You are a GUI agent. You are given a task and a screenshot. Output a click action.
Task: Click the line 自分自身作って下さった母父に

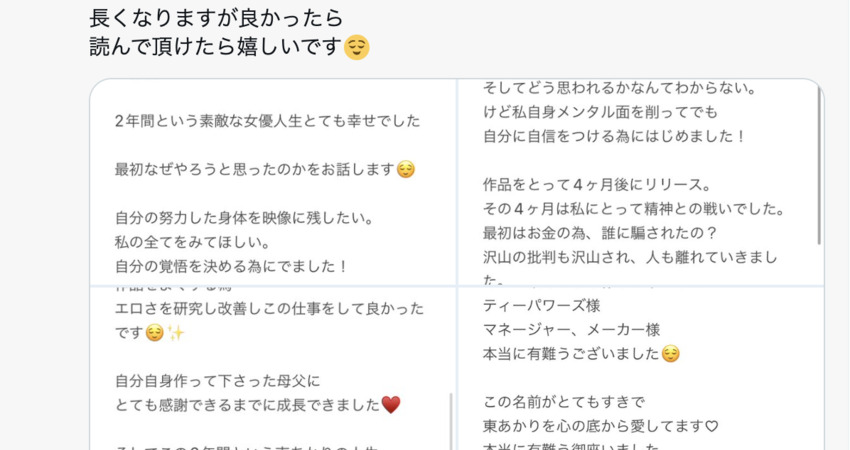pos(217,381)
